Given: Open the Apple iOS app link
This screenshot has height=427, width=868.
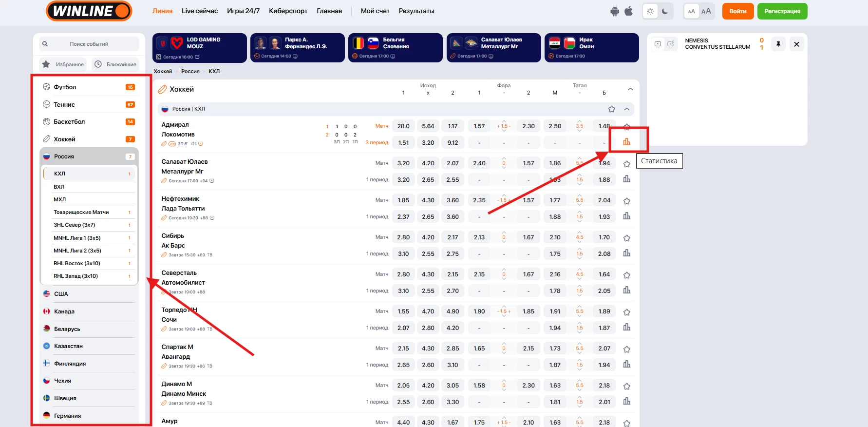Looking at the screenshot, I should (x=629, y=11).
